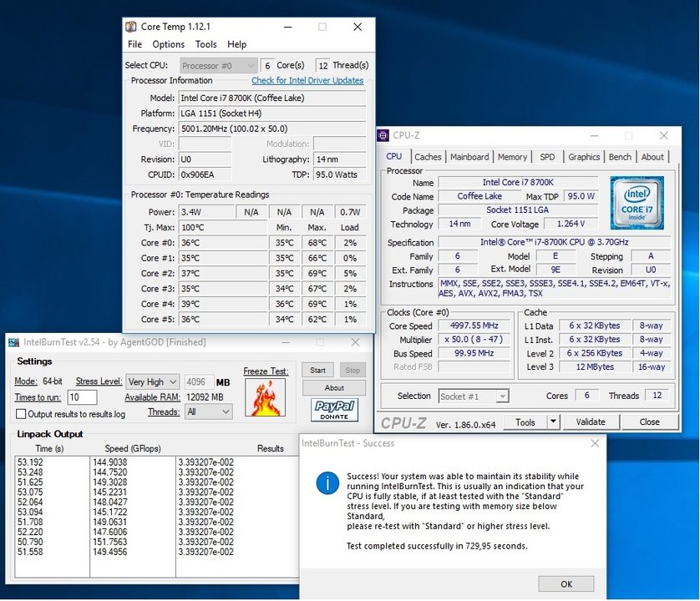Click the Linpack speed result 151.7563
Image resolution: width=700 pixels, height=601 pixels.
[x=109, y=542]
